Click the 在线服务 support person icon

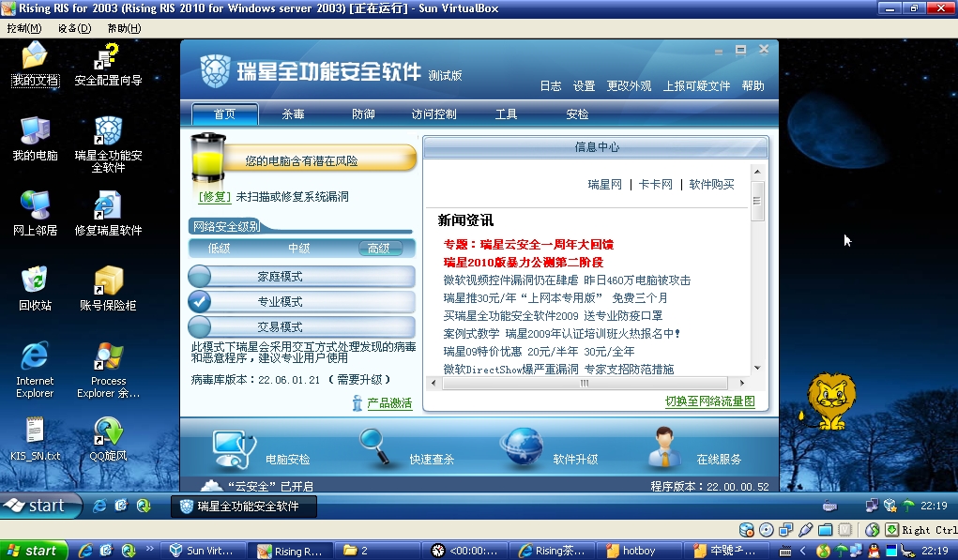(x=664, y=447)
